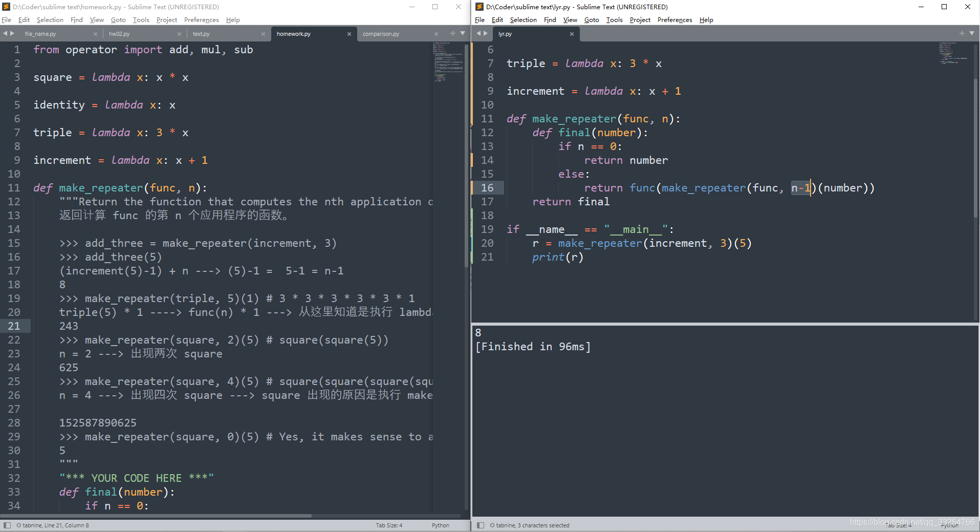Click 'return final' in lyr.py
The image size is (980, 532).
click(x=571, y=202)
